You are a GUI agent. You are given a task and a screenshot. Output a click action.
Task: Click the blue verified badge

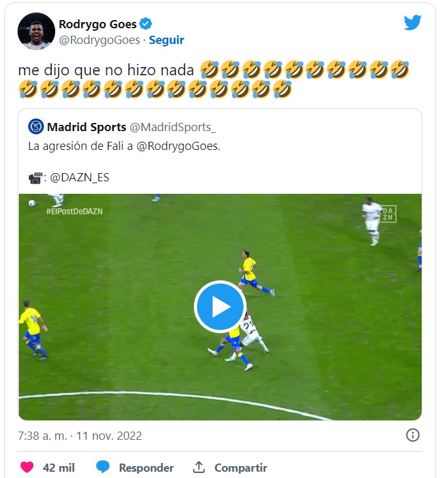point(146,24)
